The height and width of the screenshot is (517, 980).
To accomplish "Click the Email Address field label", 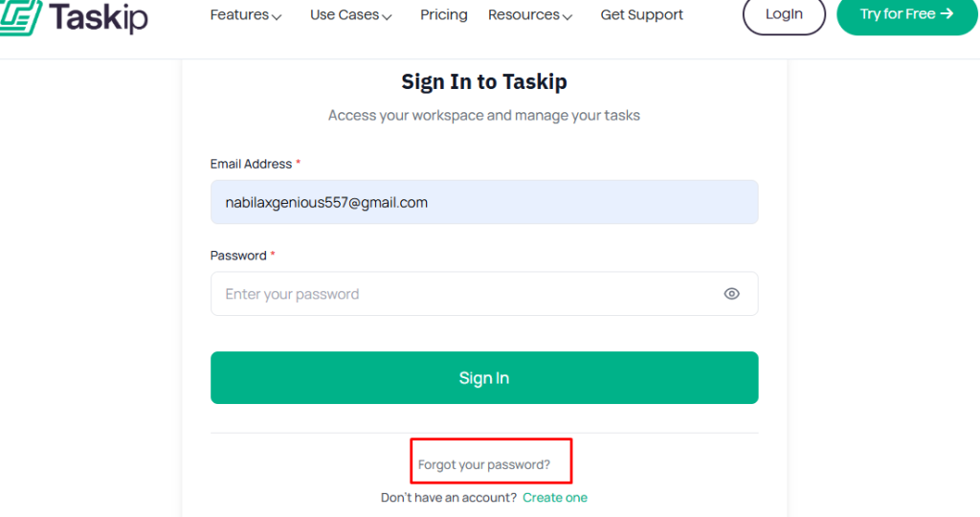I will click(251, 164).
